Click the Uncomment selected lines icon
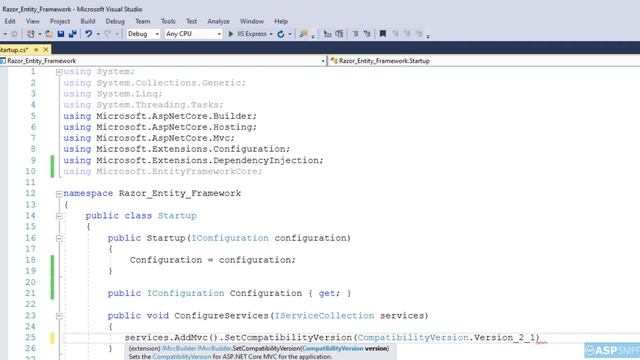Viewport: 640px width, 360px height. 367,34
